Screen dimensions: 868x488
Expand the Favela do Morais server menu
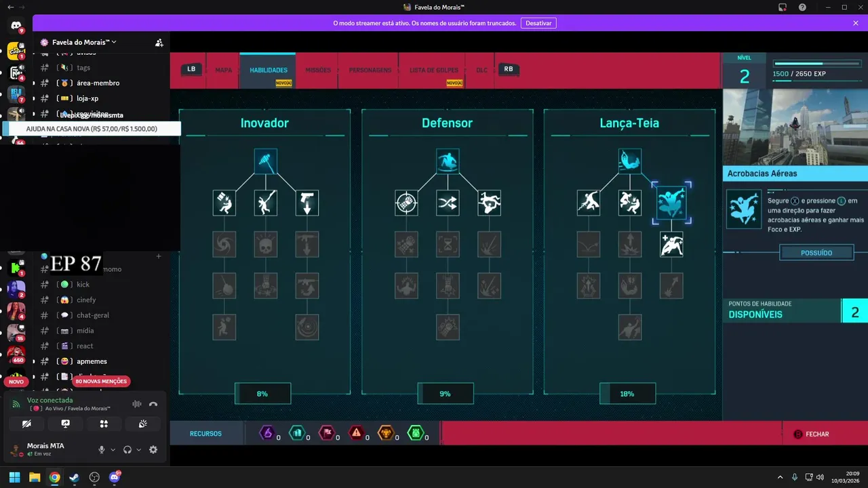pyautogui.click(x=84, y=42)
